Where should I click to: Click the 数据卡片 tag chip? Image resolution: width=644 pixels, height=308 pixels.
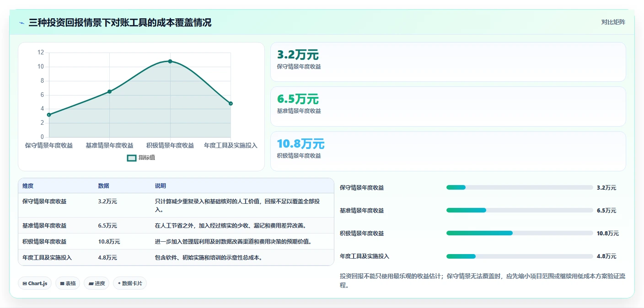pyautogui.click(x=130, y=283)
